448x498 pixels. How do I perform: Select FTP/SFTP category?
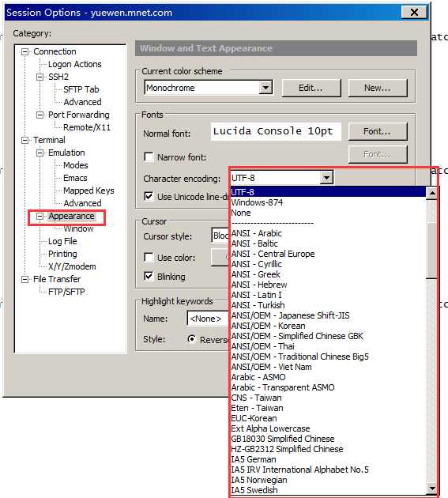(x=66, y=292)
